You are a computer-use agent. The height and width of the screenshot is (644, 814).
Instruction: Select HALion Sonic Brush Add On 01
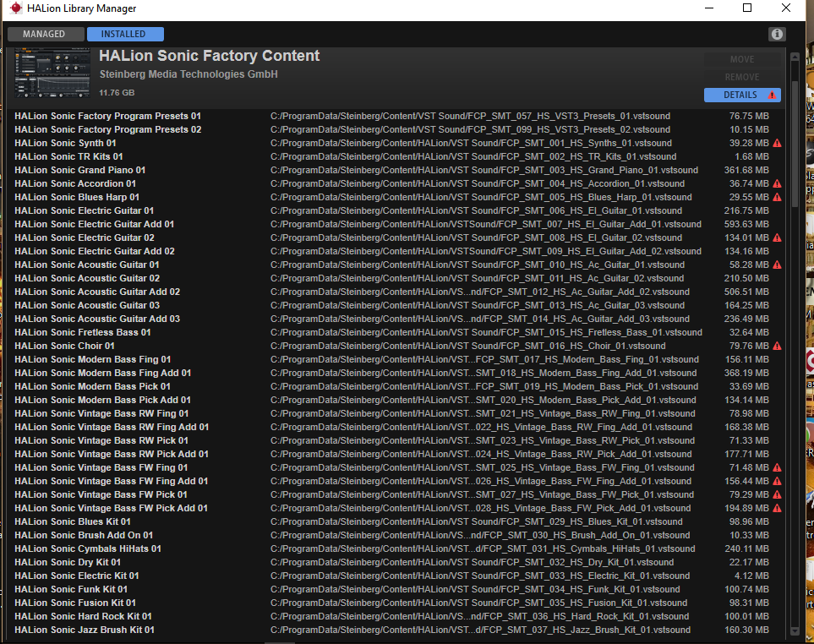tap(396, 535)
